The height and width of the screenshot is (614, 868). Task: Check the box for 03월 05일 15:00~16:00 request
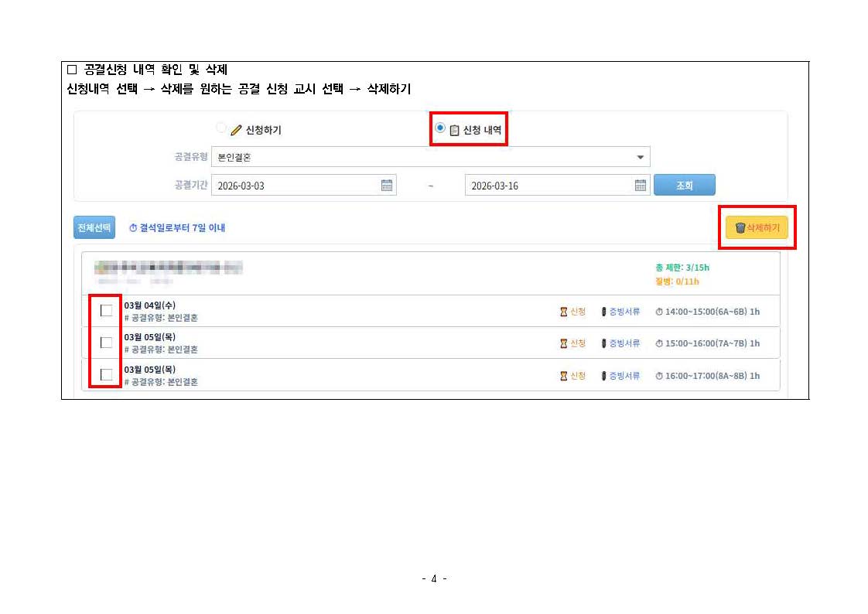[107, 343]
